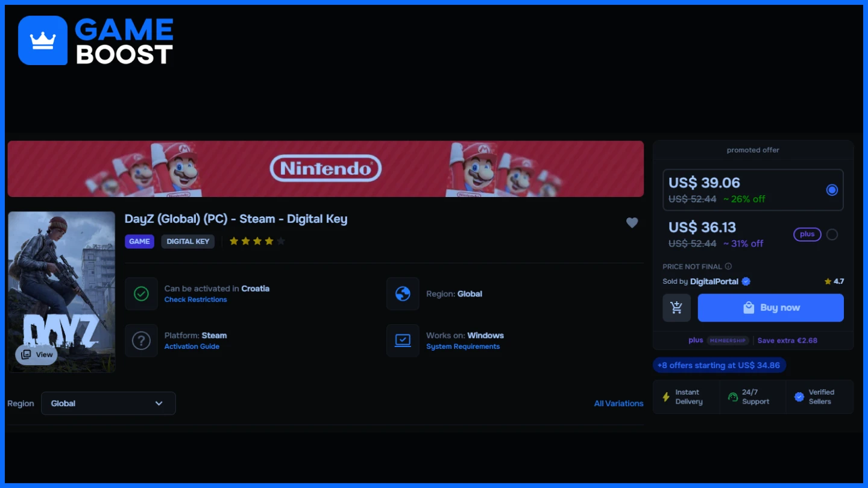Click the product title DayZ (Global) (PC)

pyautogui.click(x=236, y=219)
